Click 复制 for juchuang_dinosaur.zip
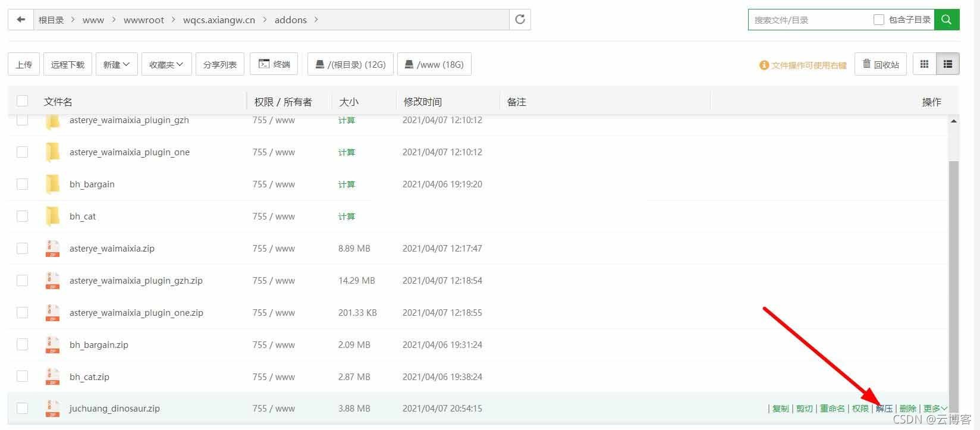 (x=781, y=409)
